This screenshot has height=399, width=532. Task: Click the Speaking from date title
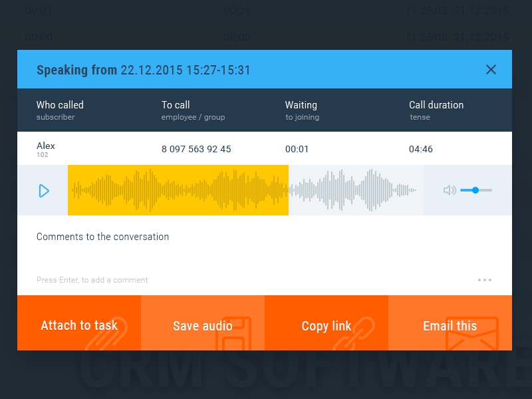point(143,70)
